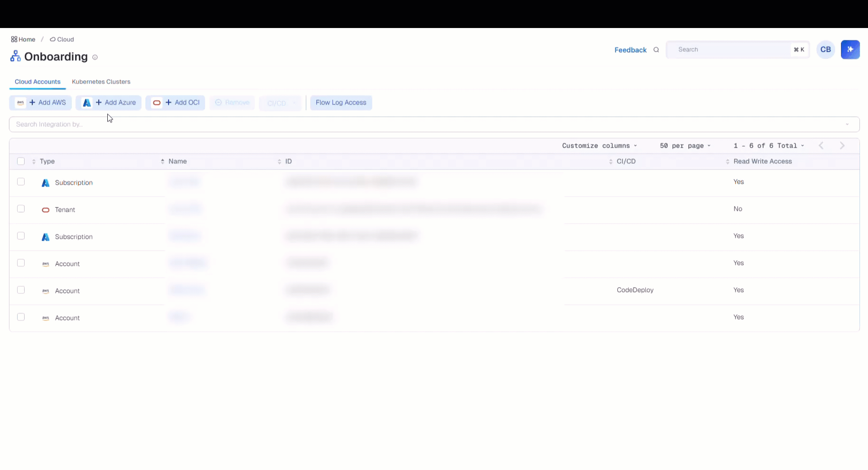Check the CodeDeploy Account row checkbox
The height and width of the screenshot is (470, 868).
coord(21,290)
